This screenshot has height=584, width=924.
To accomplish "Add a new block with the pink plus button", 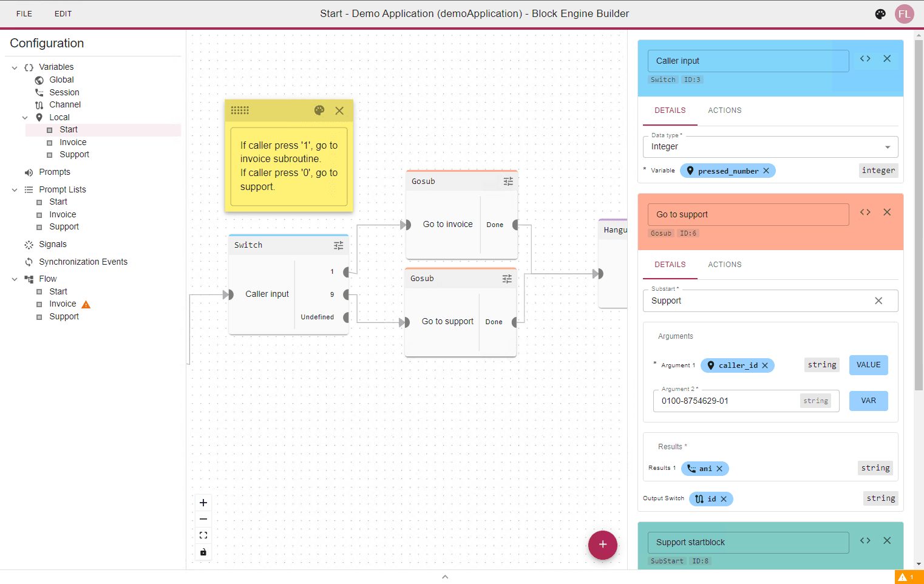I will pyautogui.click(x=602, y=545).
